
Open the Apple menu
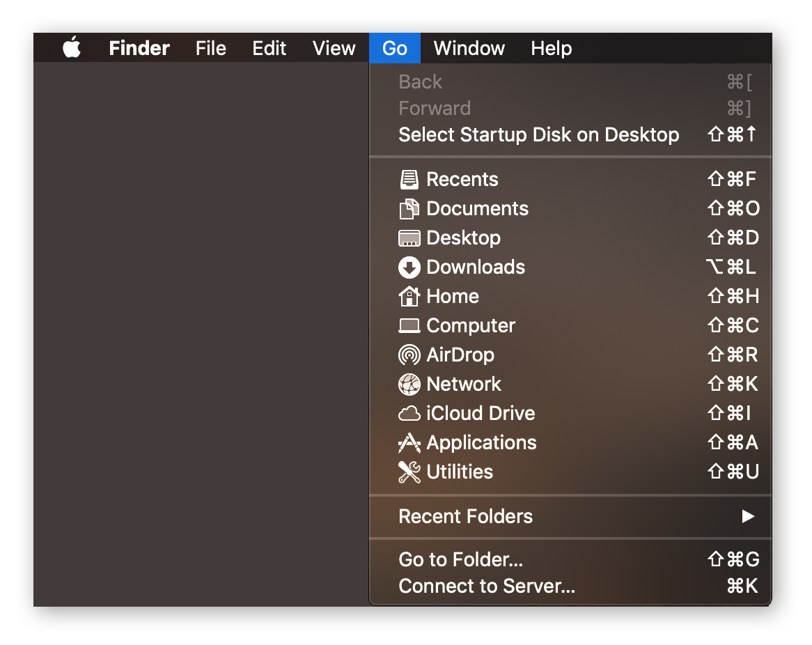click(72, 47)
